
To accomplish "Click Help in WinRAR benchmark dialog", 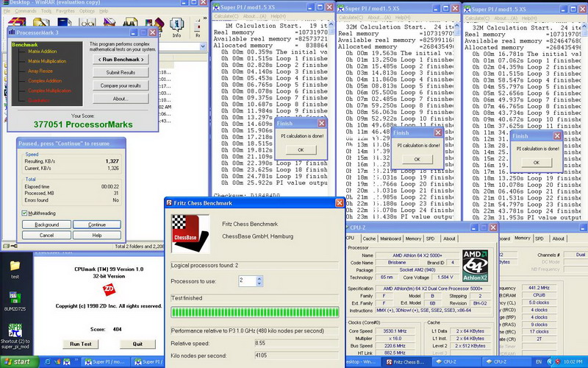I will point(97,235).
